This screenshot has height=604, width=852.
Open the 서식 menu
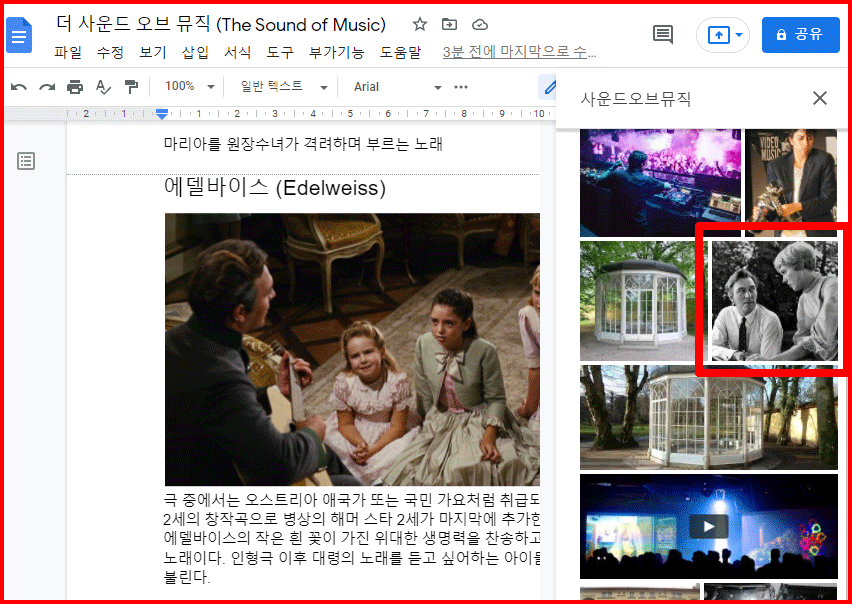click(237, 52)
